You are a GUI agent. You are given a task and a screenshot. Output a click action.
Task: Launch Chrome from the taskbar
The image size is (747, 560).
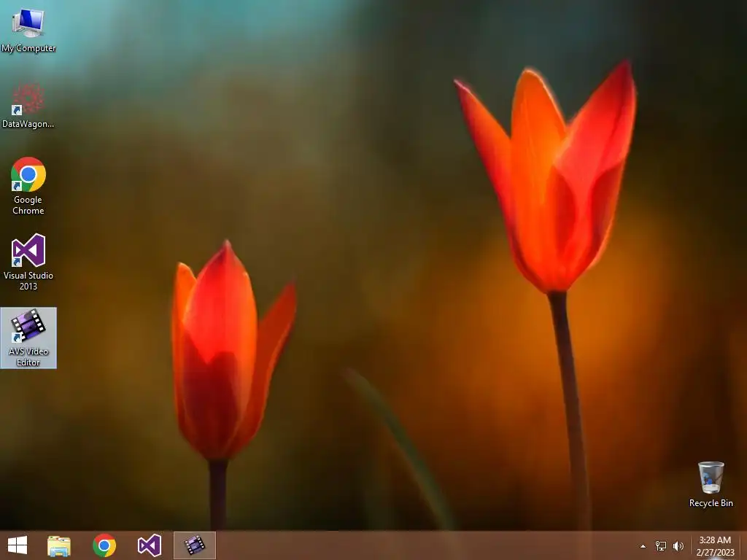tap(104, 545)
